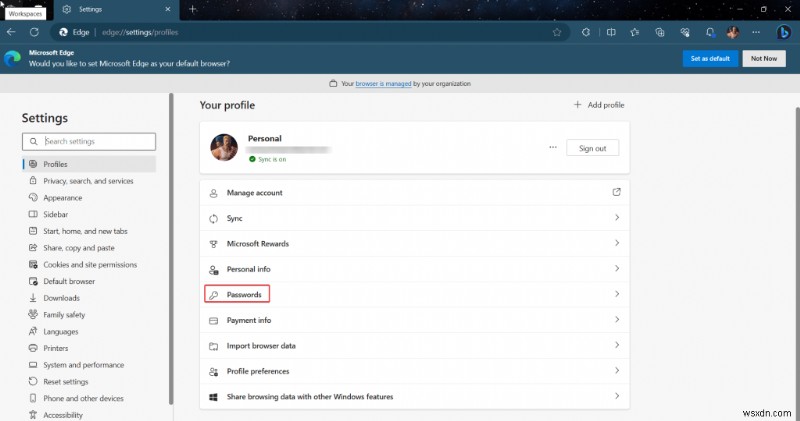Click the Sync row label
Screen dimensions: 800x421
[x=235, y=218]
